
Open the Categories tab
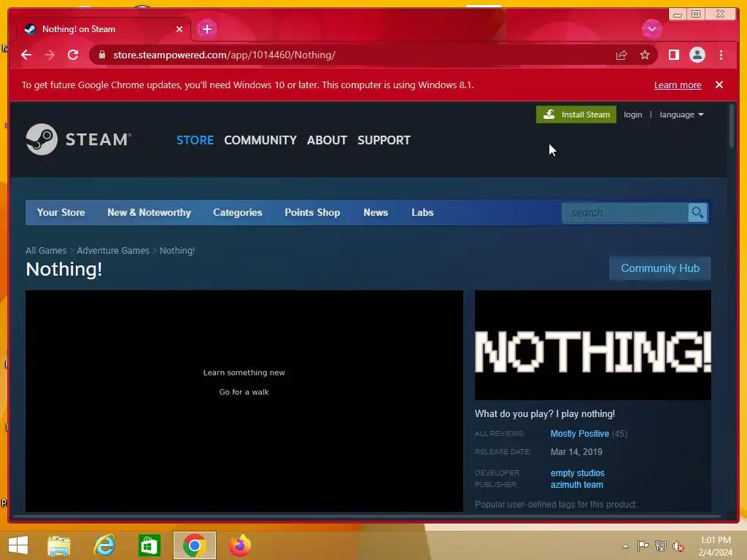[238, 212]
